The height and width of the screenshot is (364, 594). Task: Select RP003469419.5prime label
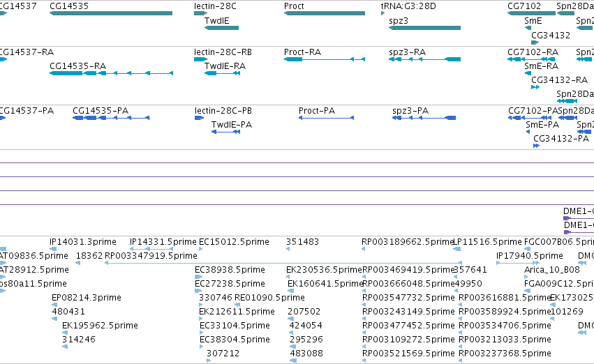408,270
